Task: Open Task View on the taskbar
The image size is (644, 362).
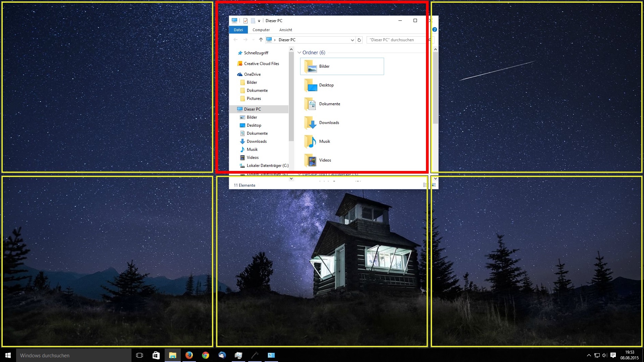Action: click(x=140, y=355)
